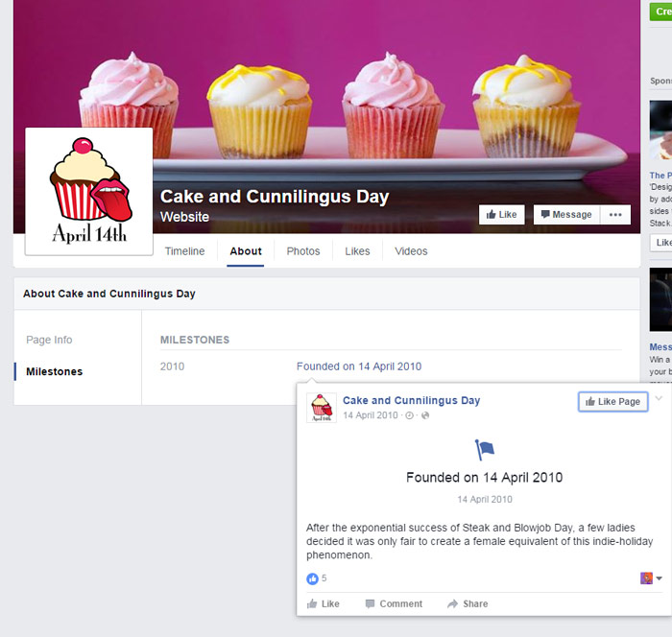Click the Like Page button in popup

[x=612, y=401]
